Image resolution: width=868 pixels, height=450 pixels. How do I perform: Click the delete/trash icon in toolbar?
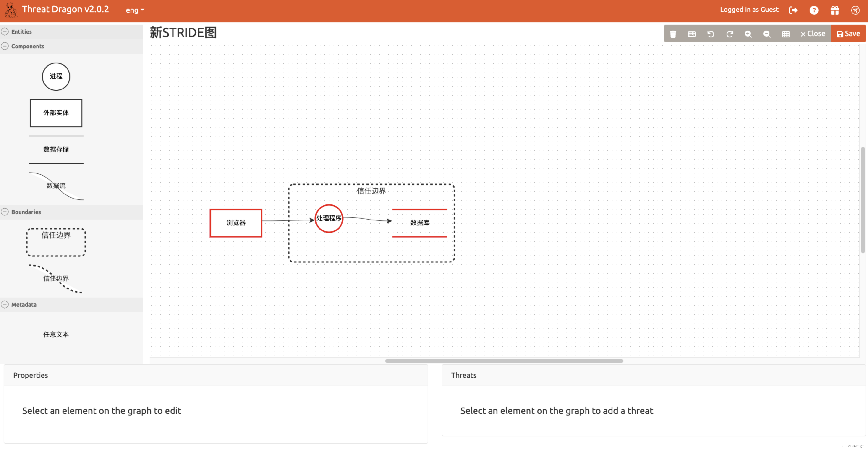(x=672, y=33)
